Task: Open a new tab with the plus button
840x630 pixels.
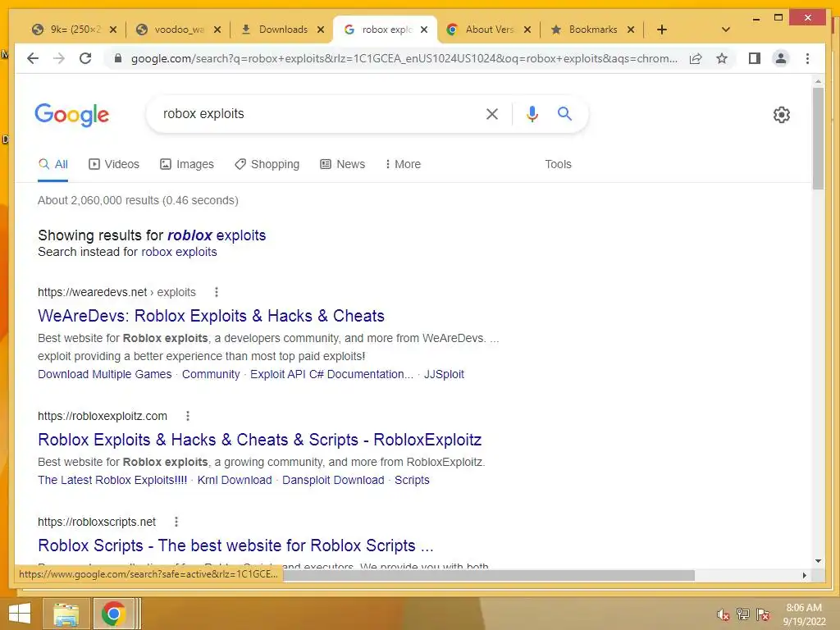Action: coord(662,30)
